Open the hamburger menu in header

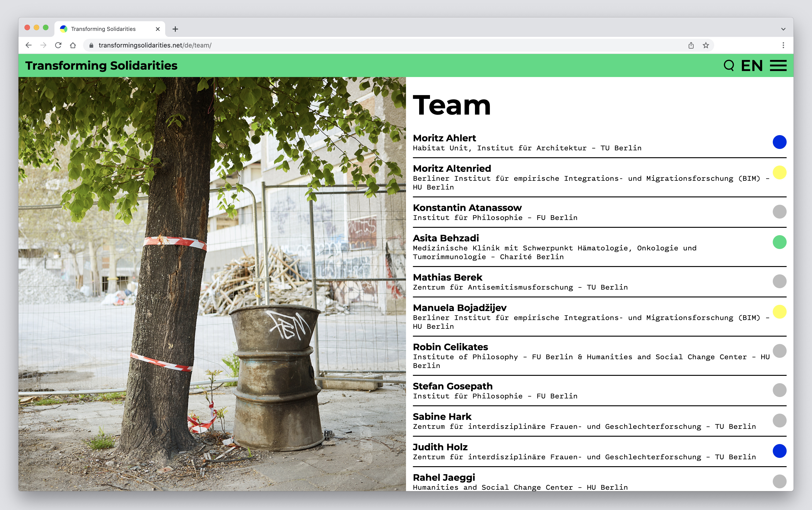(x=778, y=65)
